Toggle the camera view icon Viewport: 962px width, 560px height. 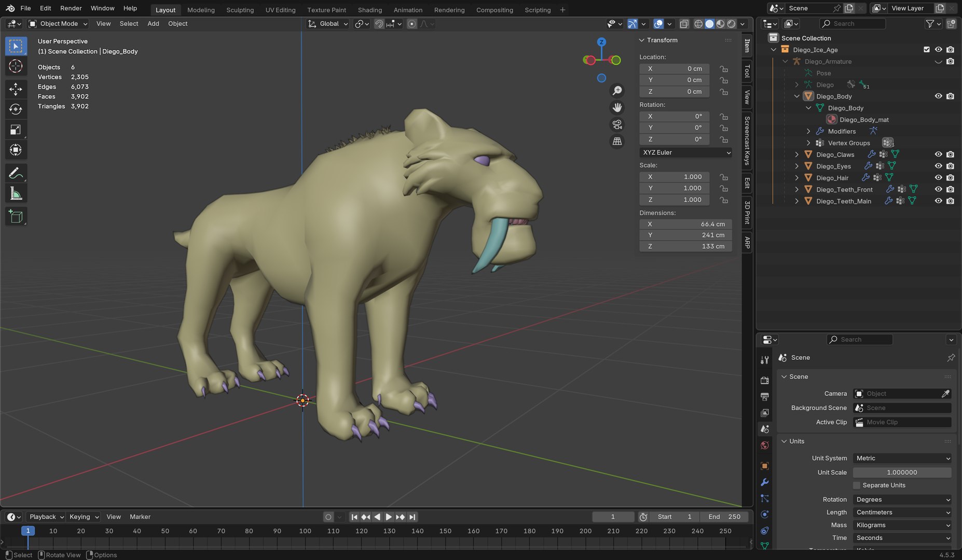[x=617, y=124]
